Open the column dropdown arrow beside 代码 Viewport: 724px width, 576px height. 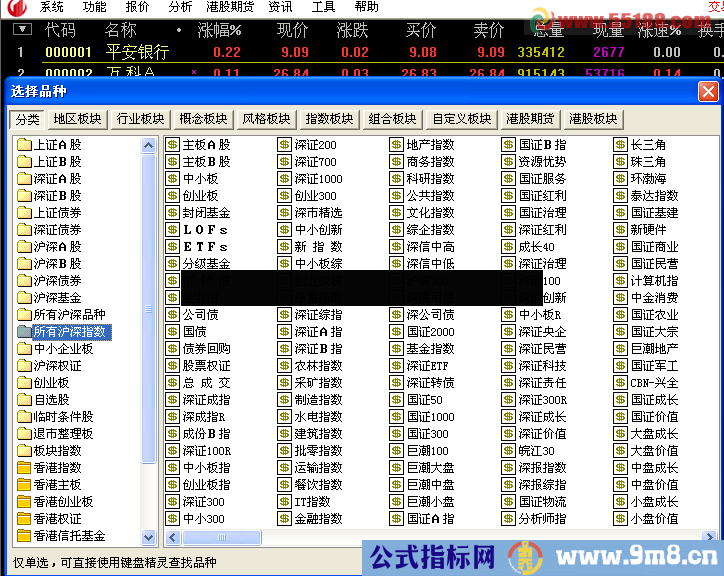[x=22, y=30]
